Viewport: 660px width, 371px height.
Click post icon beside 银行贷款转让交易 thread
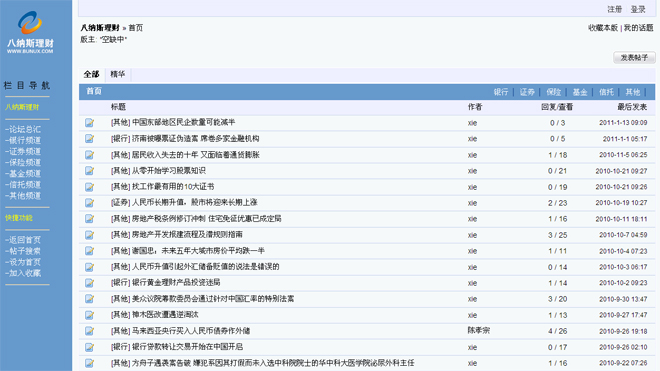click(89, 347)
